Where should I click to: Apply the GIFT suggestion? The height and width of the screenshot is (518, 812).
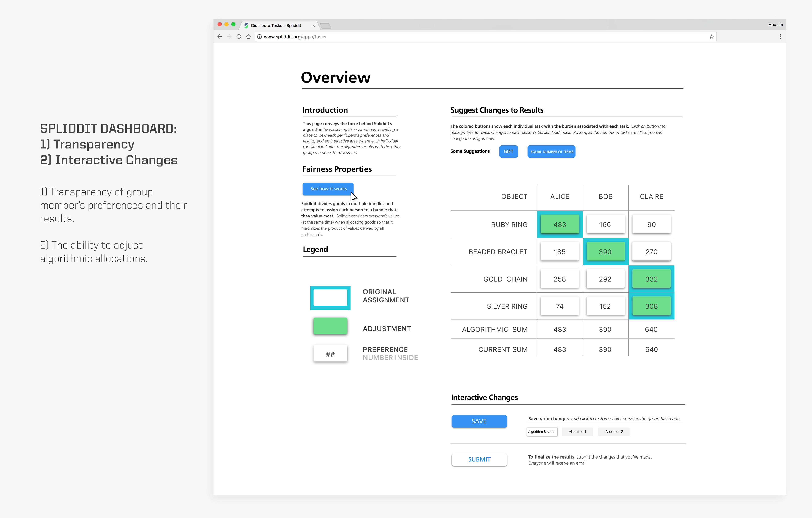(509, 151)
